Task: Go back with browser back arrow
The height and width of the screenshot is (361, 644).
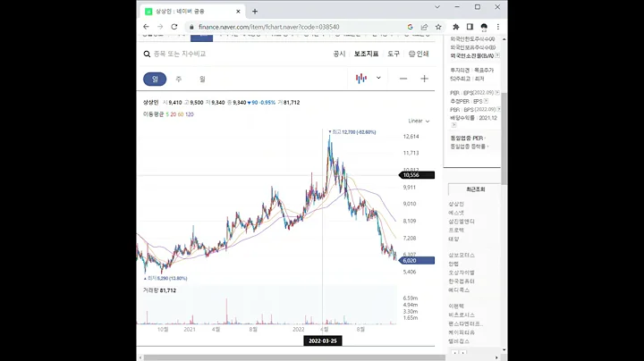Action: click(x=146, y=27)
